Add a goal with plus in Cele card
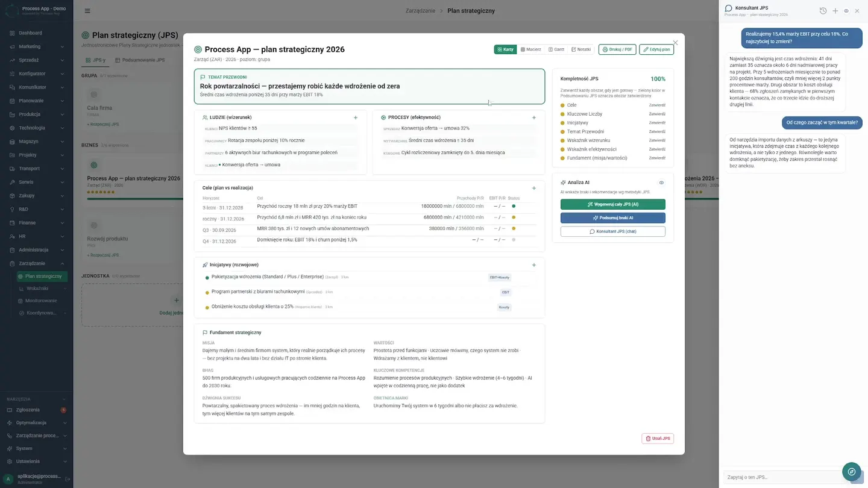This screenshot has width=868, height=488. 533,188
